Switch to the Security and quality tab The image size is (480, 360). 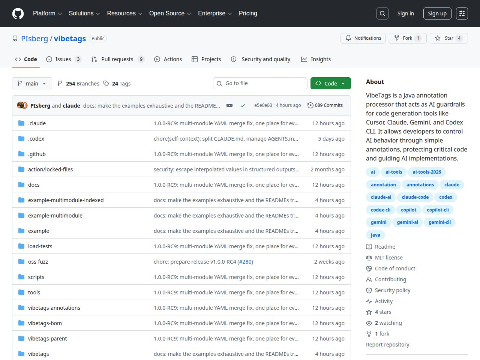(x=260, y=59)
